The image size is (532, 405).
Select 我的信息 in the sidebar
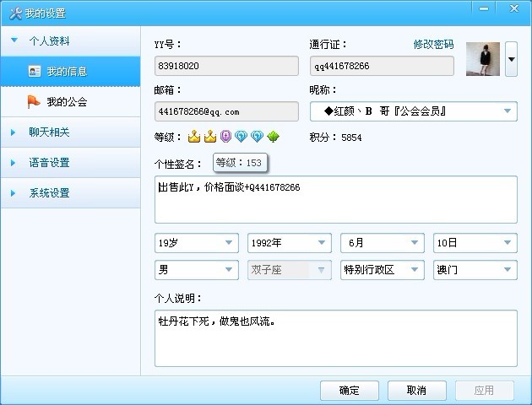point(71,72)
